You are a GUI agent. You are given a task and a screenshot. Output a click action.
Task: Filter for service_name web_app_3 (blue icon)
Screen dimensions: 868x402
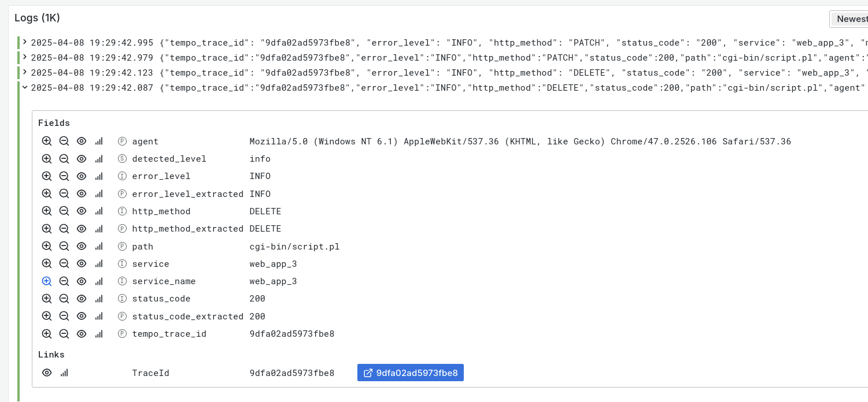tap(47, 281)
